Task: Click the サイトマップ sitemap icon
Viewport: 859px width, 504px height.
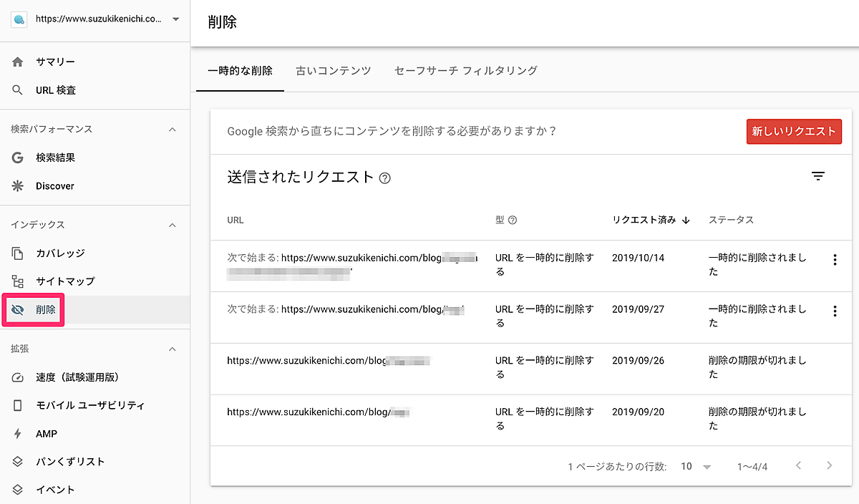Action: click(18, 281)
